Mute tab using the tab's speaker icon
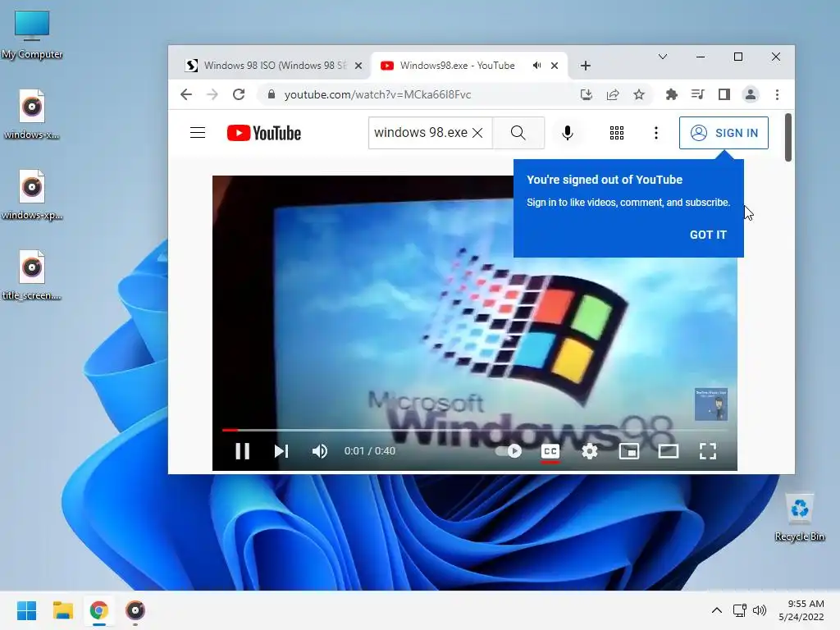840x630 pixels. click(x=536, y=66)
